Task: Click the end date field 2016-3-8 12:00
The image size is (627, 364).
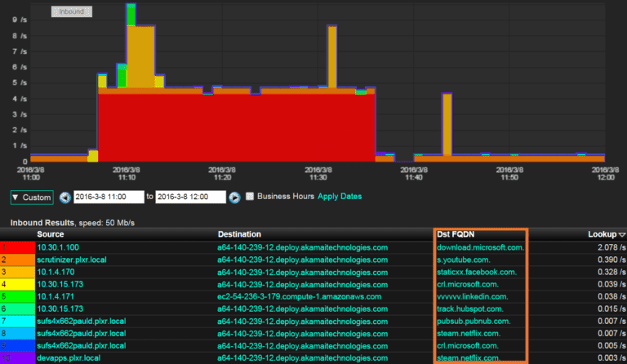Action: coord(189,197)
